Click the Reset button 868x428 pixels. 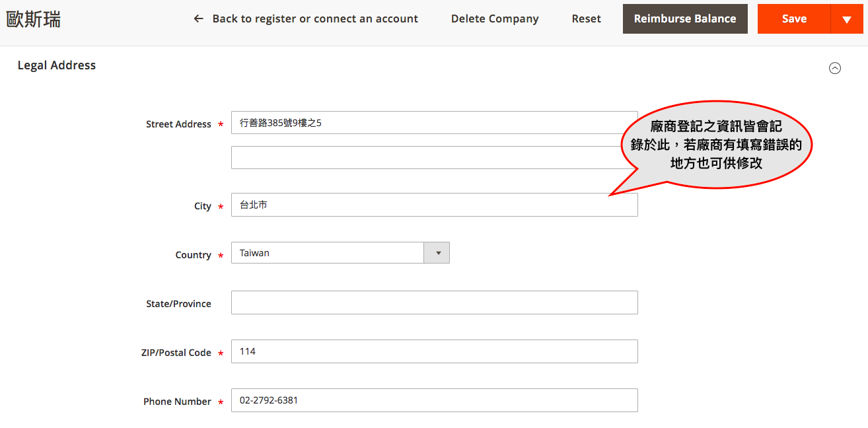pyautogui.click(x=586, y=19)
